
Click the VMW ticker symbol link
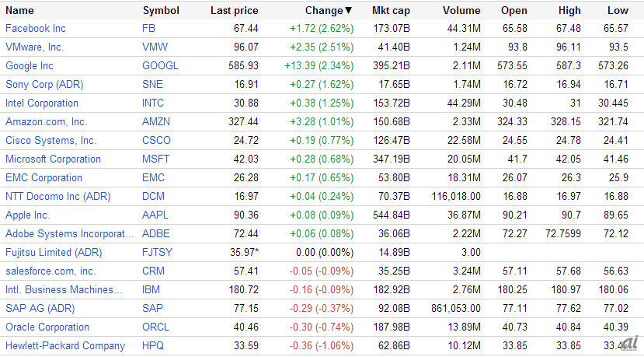155,47
